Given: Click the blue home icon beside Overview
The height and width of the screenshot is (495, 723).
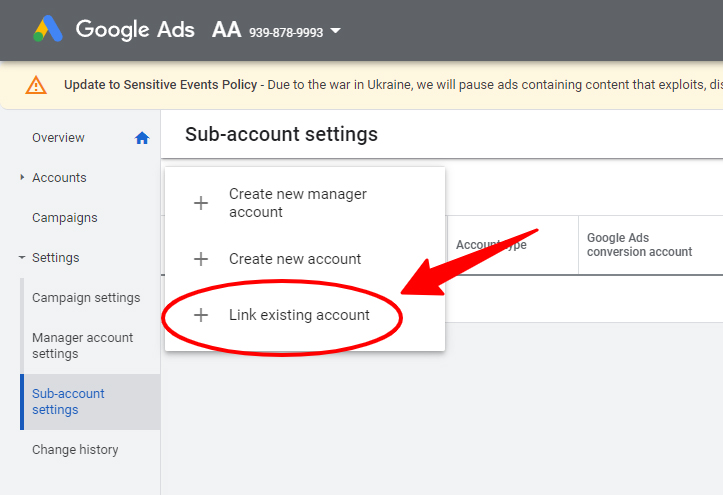Looking at the screenshot, I should [x=142, y=138].
